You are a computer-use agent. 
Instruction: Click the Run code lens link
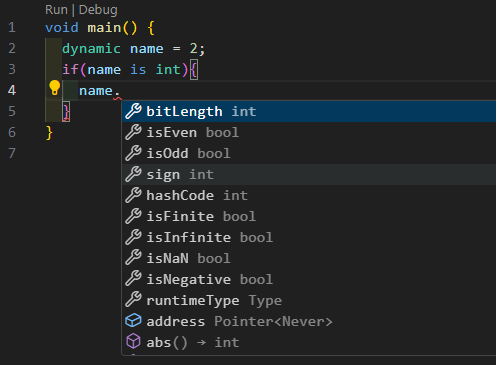click(56, 10)
